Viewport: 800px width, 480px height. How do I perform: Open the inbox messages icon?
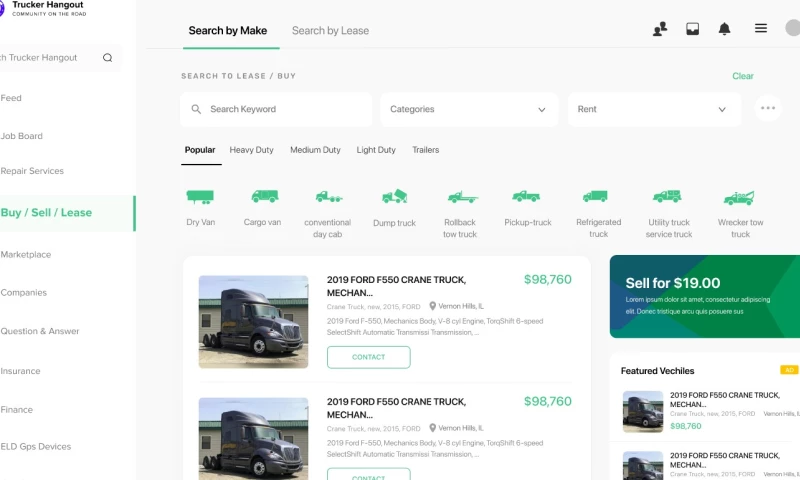[692, 29]
